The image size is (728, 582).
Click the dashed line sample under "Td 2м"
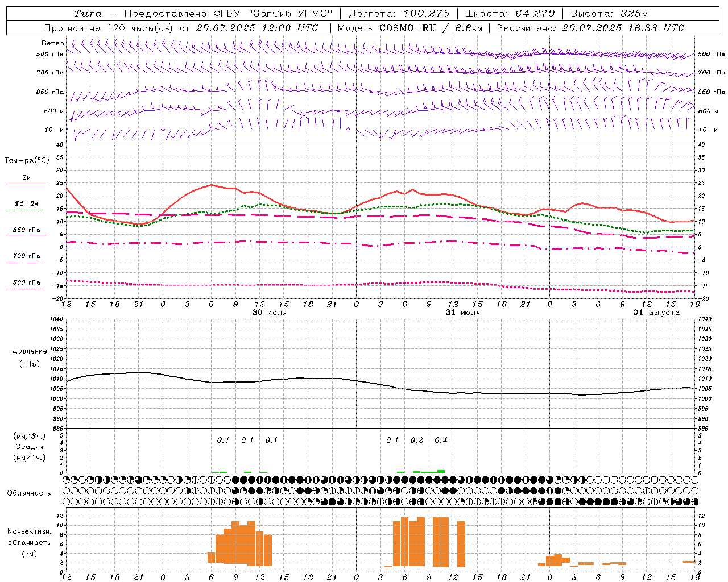point(26,210)
